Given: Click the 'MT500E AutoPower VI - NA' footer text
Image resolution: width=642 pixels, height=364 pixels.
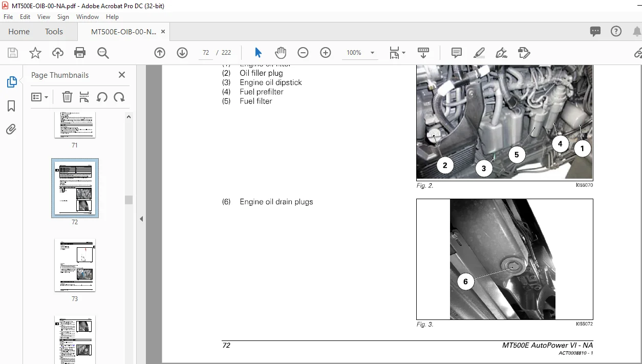Looking at the screenshot, I should click(547, 346).
